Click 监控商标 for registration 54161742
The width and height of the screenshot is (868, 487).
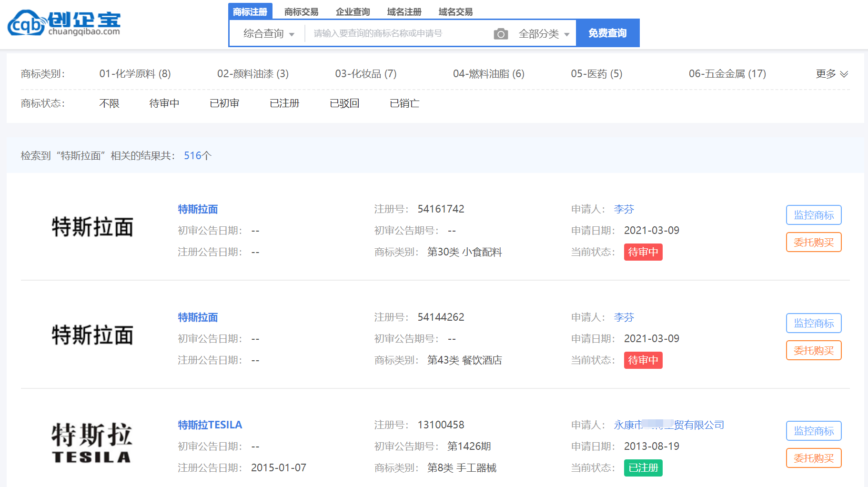pos(813,215)
